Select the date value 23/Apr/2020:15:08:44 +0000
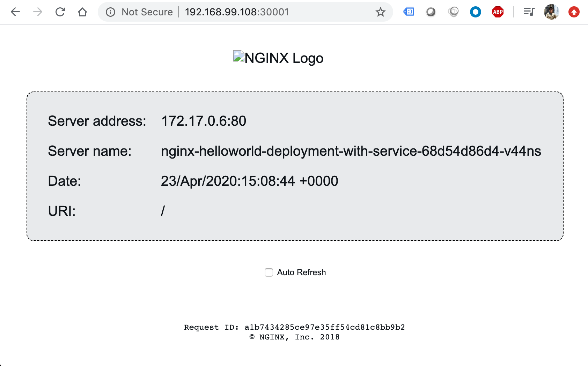This screenshot has height=366, width=588. [x=249, y=181]
